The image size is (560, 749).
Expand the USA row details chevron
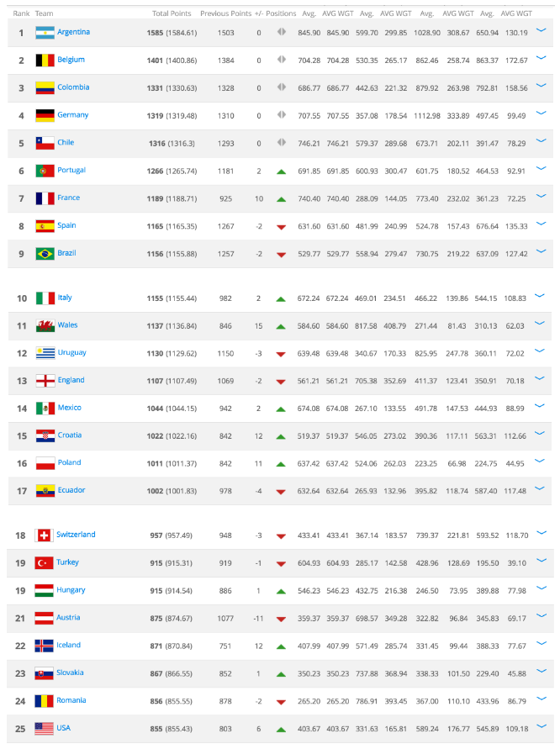coord(540,726)
